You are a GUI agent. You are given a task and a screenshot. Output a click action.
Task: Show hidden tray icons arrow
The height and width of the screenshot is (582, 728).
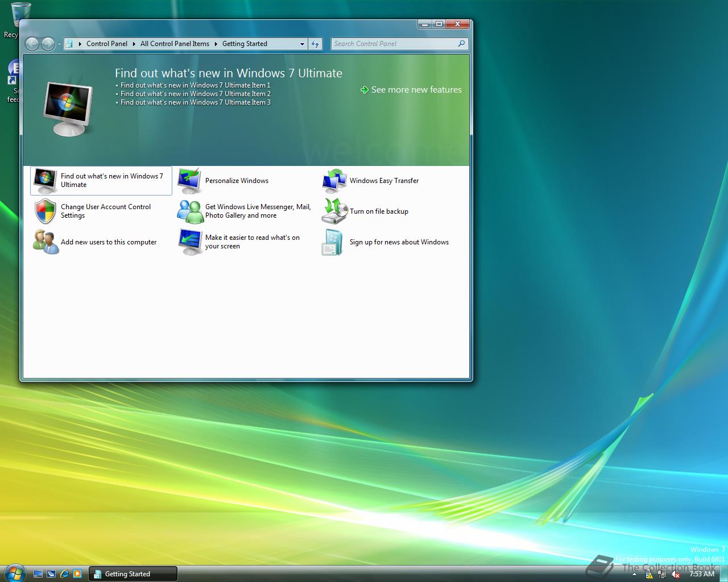pyautogui.click(x=635, y=574)
